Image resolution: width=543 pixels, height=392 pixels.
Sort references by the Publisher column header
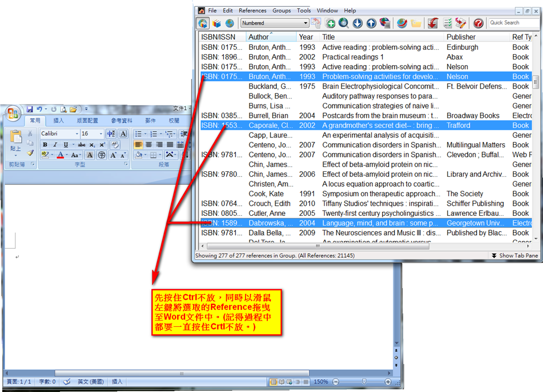tap(477, 37)
